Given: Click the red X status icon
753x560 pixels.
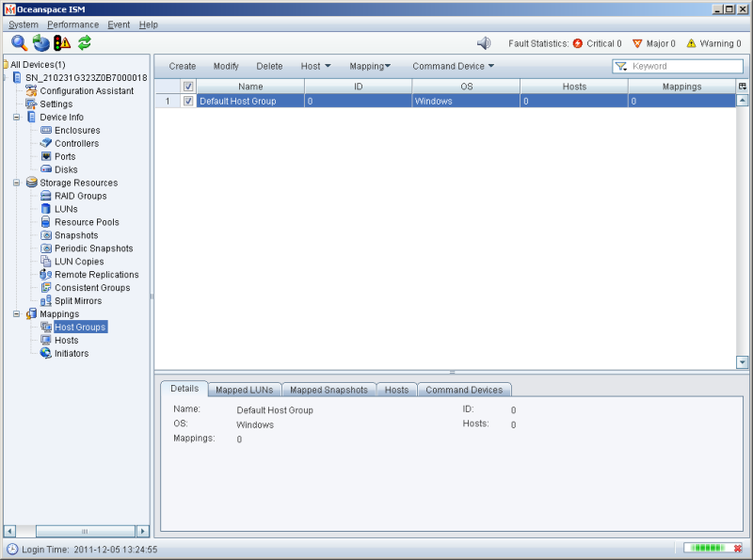Looking at the screenshot, I should point(738,548).
